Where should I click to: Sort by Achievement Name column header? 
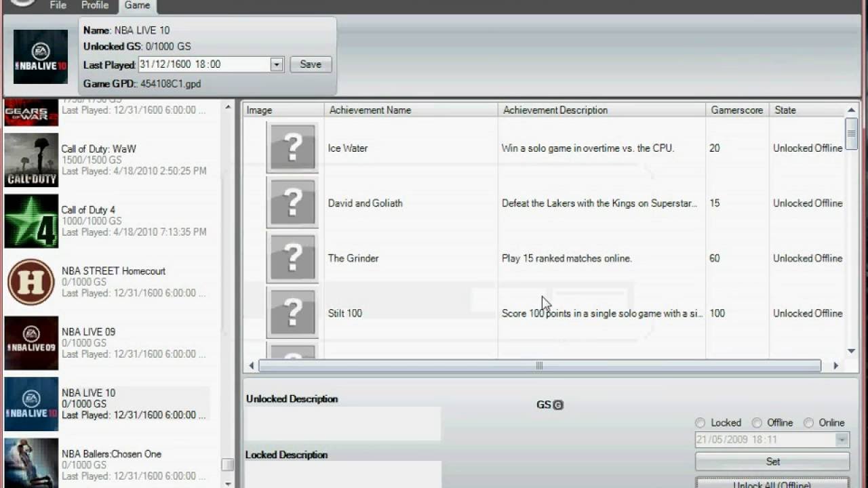pyautogui.click(x=412, y=110)
